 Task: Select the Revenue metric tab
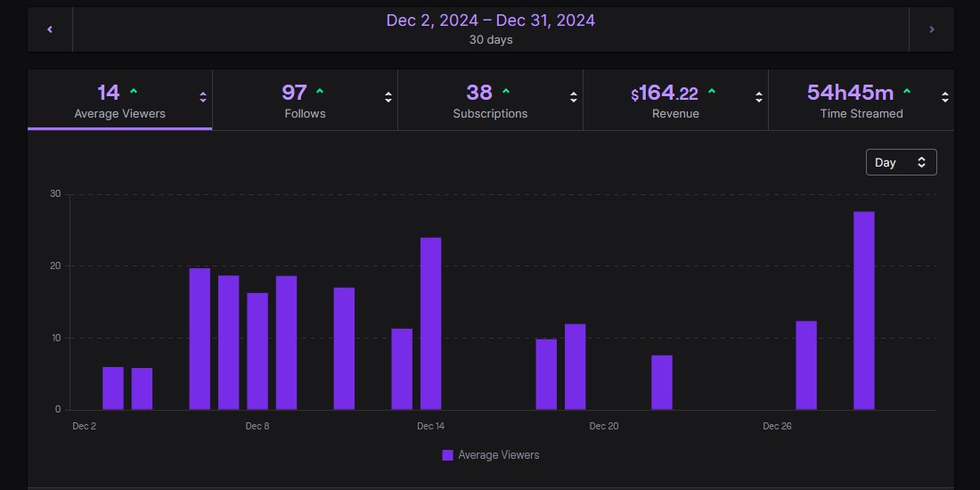tap(675, 100)
